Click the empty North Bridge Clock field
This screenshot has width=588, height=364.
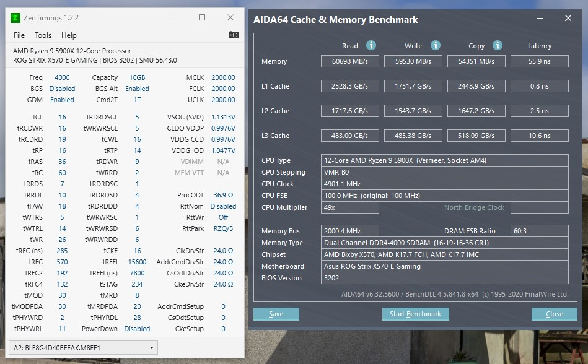pyautogui.click(x=540, y=207)
